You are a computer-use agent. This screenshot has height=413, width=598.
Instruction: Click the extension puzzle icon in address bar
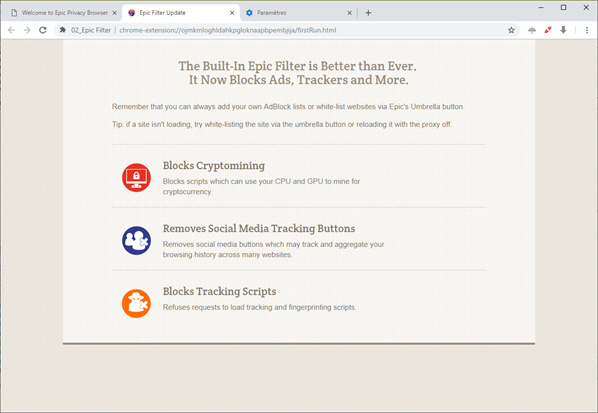[x=63, y=30]
